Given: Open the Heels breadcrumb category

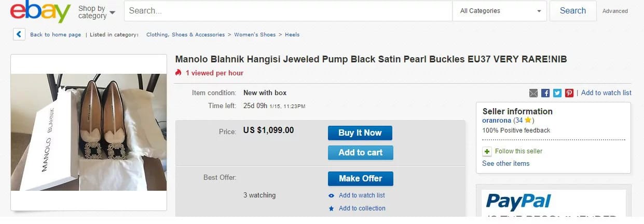Looking at the screenshot, I should 292,35.
